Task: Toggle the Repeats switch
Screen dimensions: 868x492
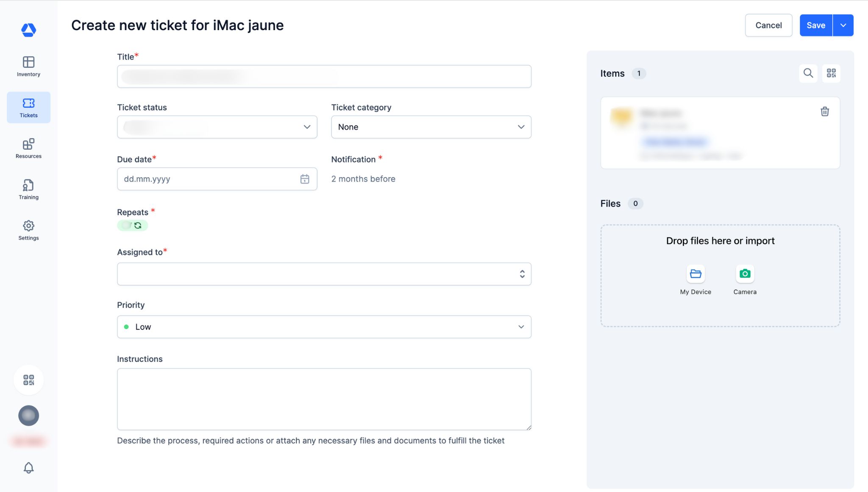Action: tap(132, 226)
